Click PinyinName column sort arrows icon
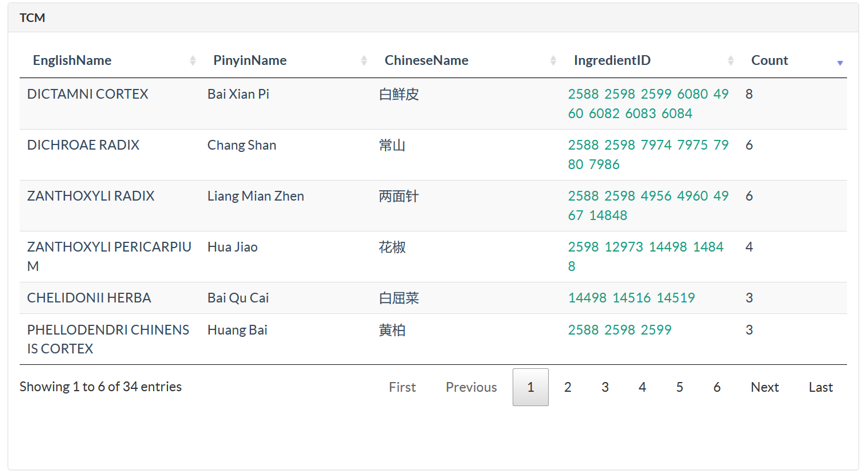Screen dimensions: 864x474 point(364,61)
